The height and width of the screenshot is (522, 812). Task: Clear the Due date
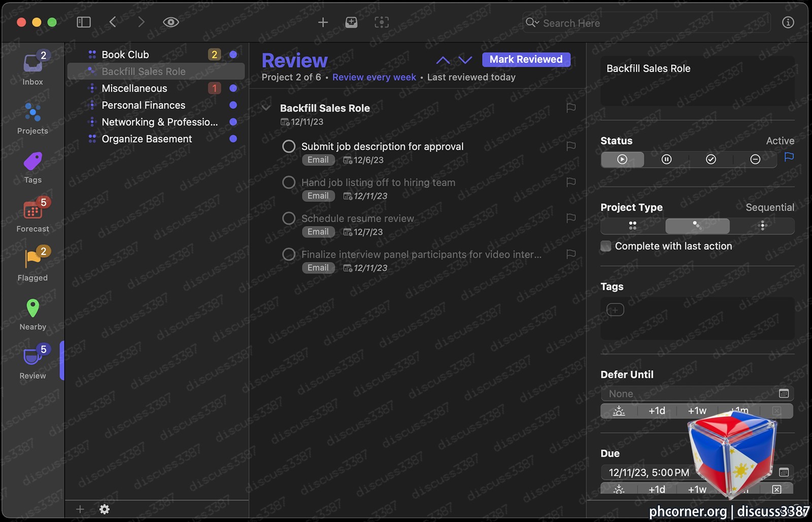pyautogui.click(x=776, y=490)
